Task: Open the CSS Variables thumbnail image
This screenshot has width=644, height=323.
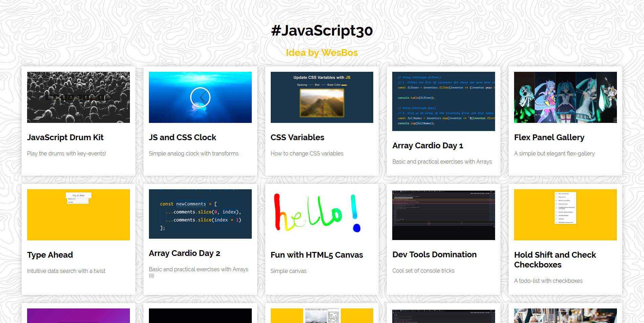Action: point(322,97)
